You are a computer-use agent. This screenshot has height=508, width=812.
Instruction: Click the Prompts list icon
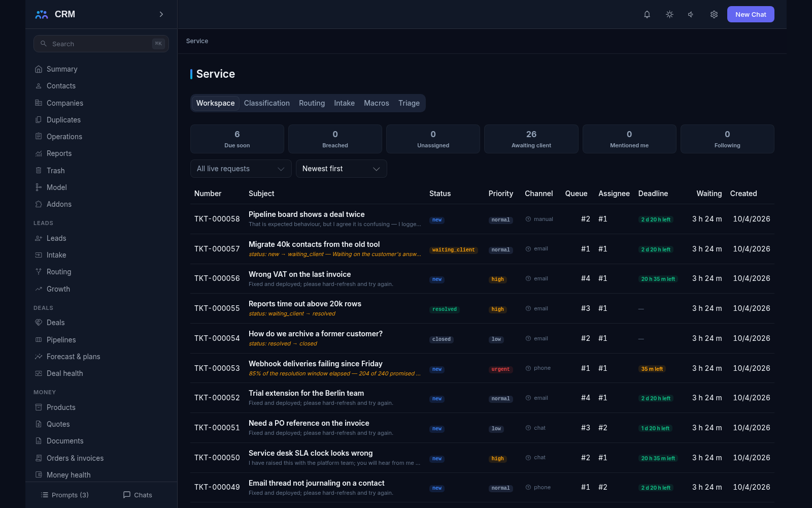(45, 495)
